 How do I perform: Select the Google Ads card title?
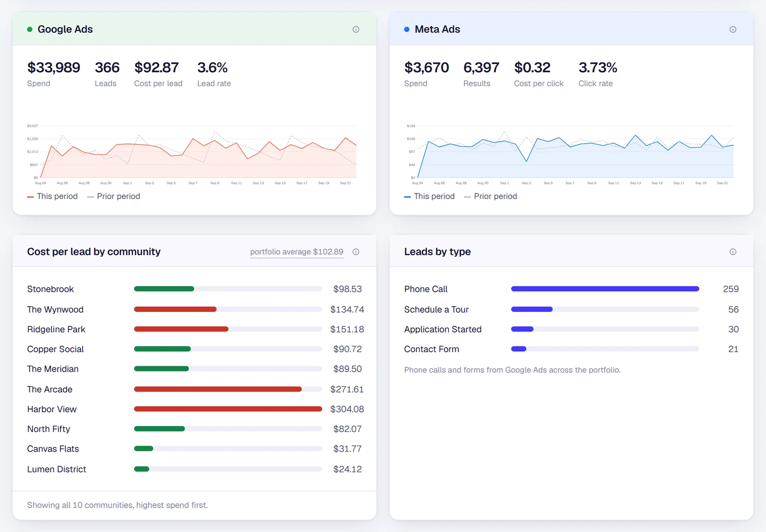tap(65, 29)
